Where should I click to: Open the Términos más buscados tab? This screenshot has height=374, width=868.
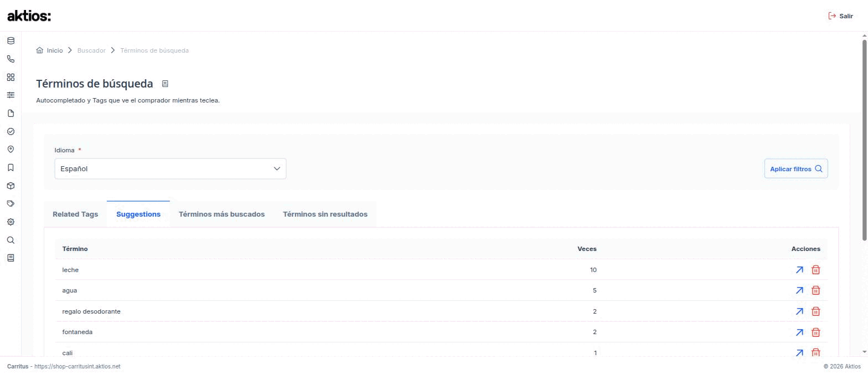(221, 214)
